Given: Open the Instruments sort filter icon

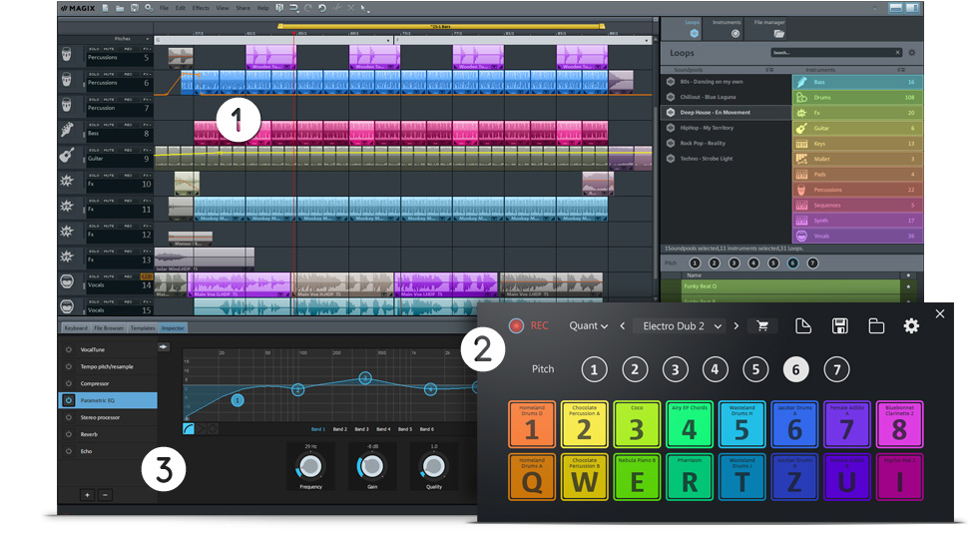Looking at the screenshot, I should (x=900, y=70).
